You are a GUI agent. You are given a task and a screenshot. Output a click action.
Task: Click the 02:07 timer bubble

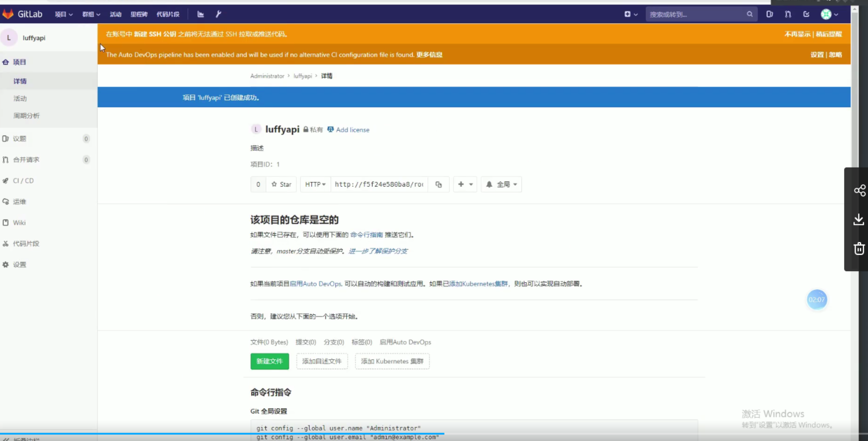[x=817, y=300]
